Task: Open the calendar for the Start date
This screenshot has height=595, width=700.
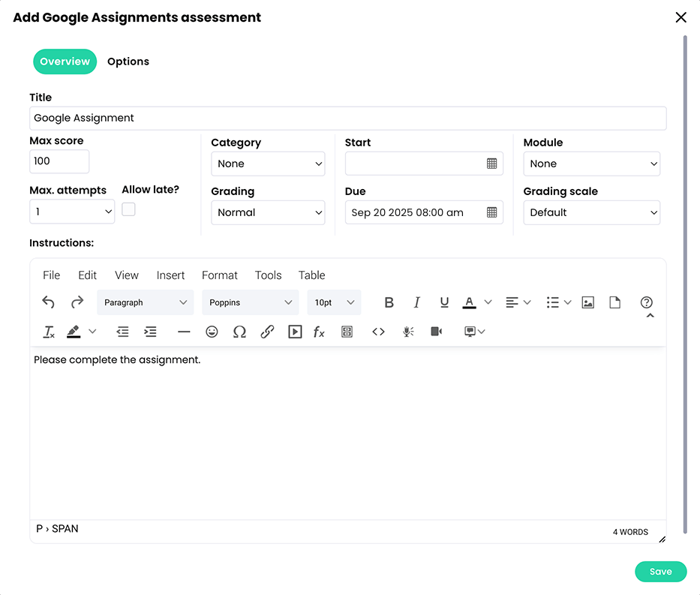Action: (x=492, y=164)
